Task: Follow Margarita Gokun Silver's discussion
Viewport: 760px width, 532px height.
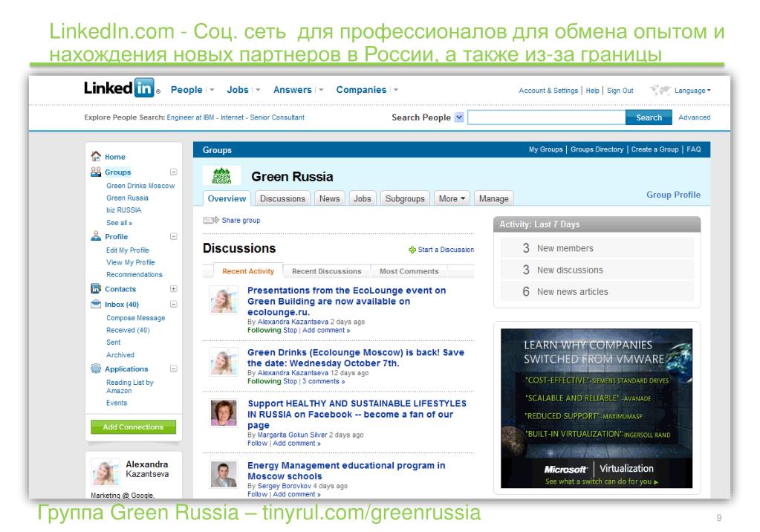Action: (x=257, y=444)
